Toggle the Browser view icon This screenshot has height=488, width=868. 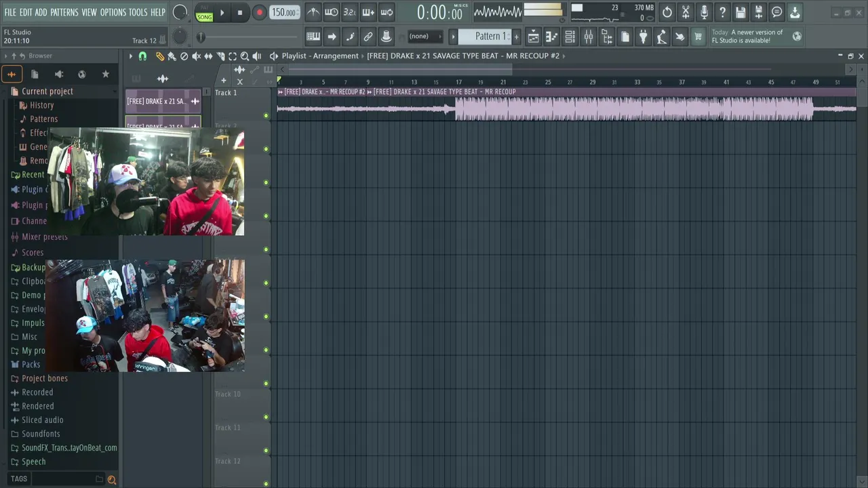[x=607, y=37]
